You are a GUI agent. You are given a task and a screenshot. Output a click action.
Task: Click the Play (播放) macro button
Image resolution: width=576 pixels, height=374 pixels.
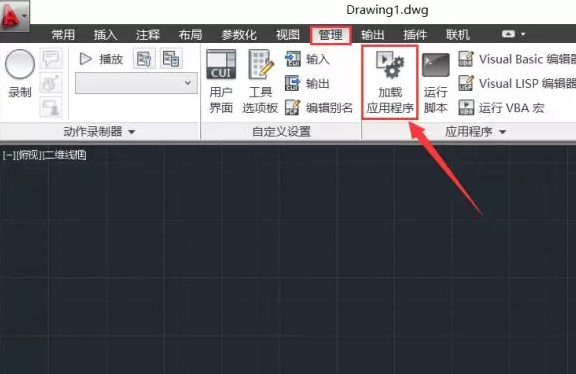(101, 59)
